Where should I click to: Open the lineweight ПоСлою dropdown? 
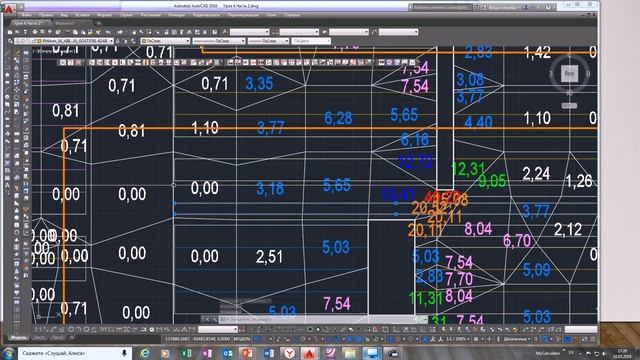click(269, 41)
